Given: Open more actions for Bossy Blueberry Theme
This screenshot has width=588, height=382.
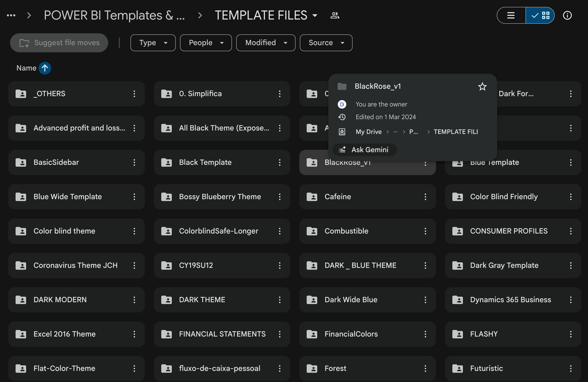Looking at the screenshot, I should (x=280, y=197).
